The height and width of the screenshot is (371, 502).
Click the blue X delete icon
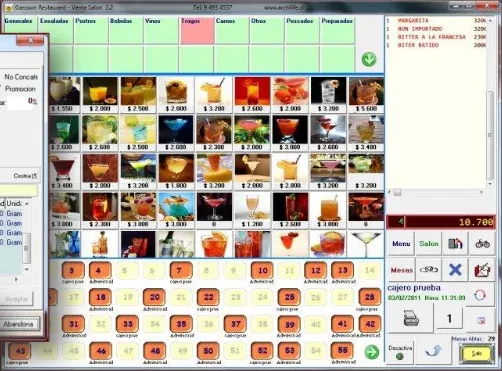click(455, 269)
